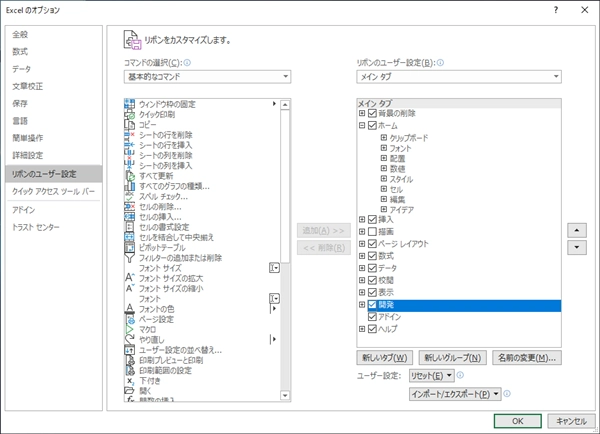The height and width of the screenshot is (434, 600).
Task: Click the やり直し redo icon
Action: click(129, 339)
